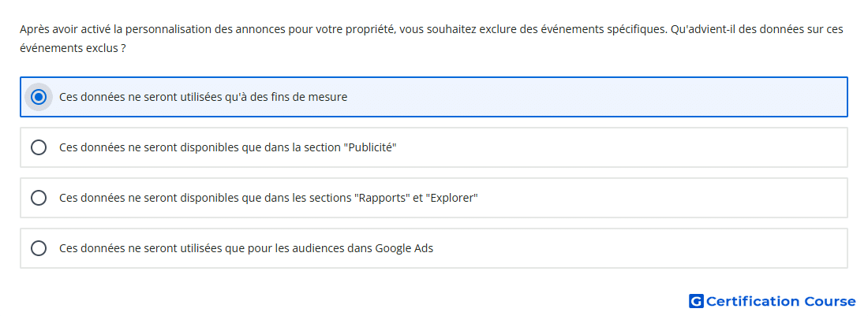This screenshot has height=316, width=868.
Task: Click the question's first line about personnalisation des annonces
Action: (431, 29)
